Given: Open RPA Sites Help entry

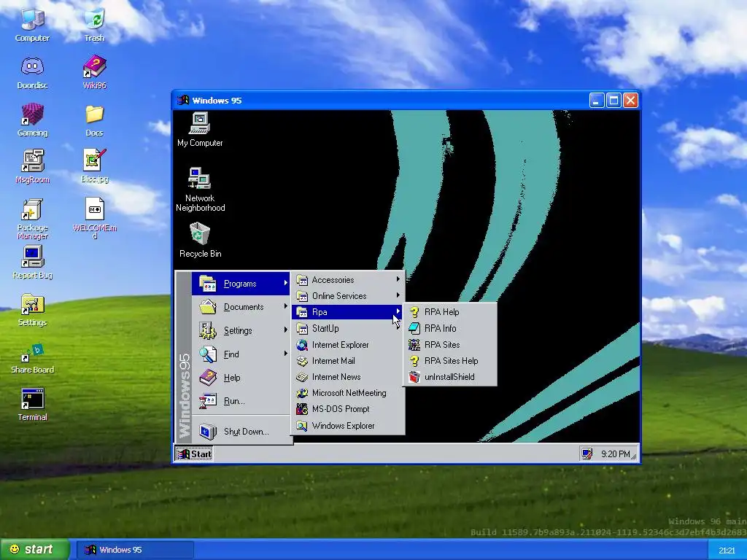Looking at the screenshot, I should [450, 360].
